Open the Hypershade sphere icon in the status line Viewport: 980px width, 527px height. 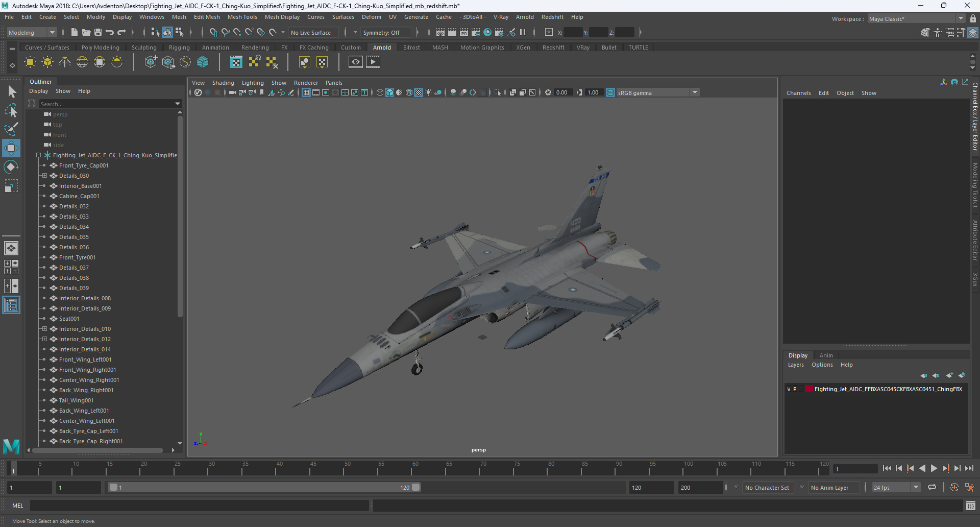[x=487, y=32]
